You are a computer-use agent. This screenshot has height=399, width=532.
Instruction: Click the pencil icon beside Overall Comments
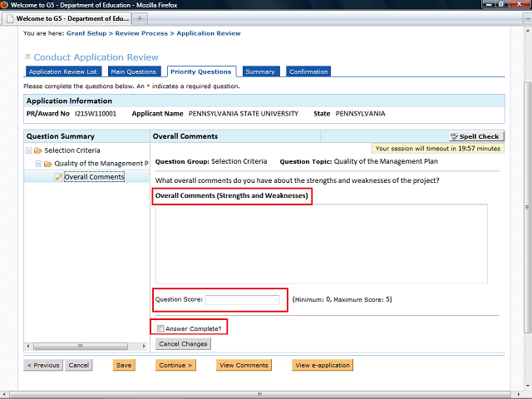pos(59,177)
